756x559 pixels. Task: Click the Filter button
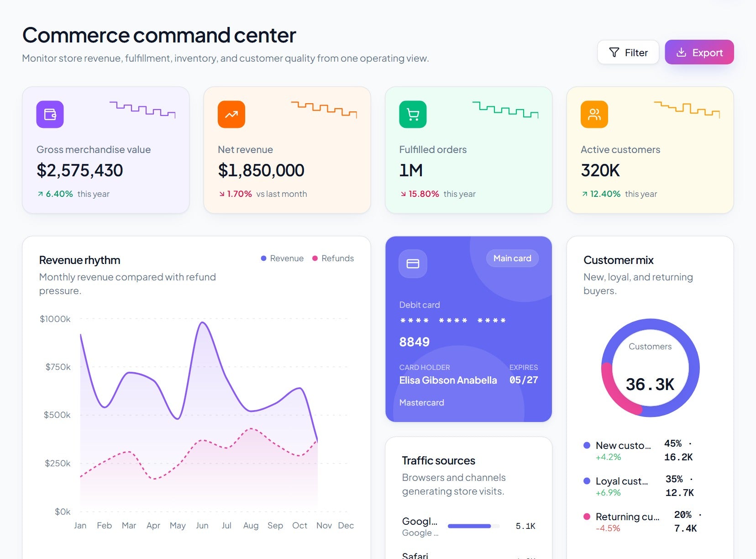coord(628,52)
